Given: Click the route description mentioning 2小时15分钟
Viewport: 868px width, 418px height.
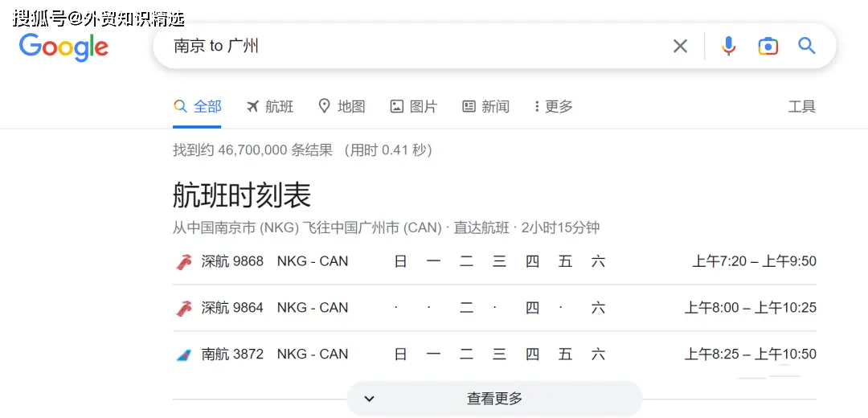Looking at the screenshot, I should pos(386,227).
